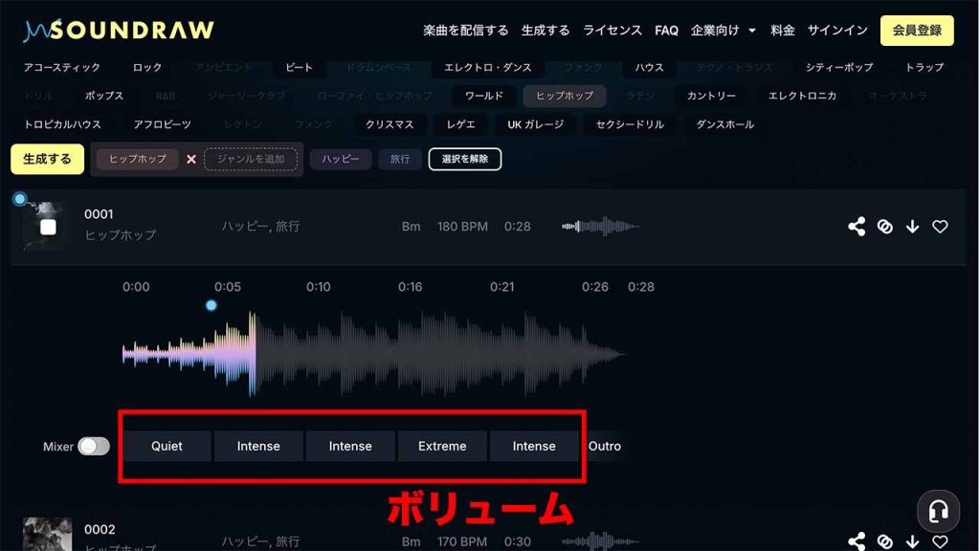The width and height of the screenshot is (980, 551).
Task: Open FAQ page
Action: pyautogui.click(x=666, y=30)
